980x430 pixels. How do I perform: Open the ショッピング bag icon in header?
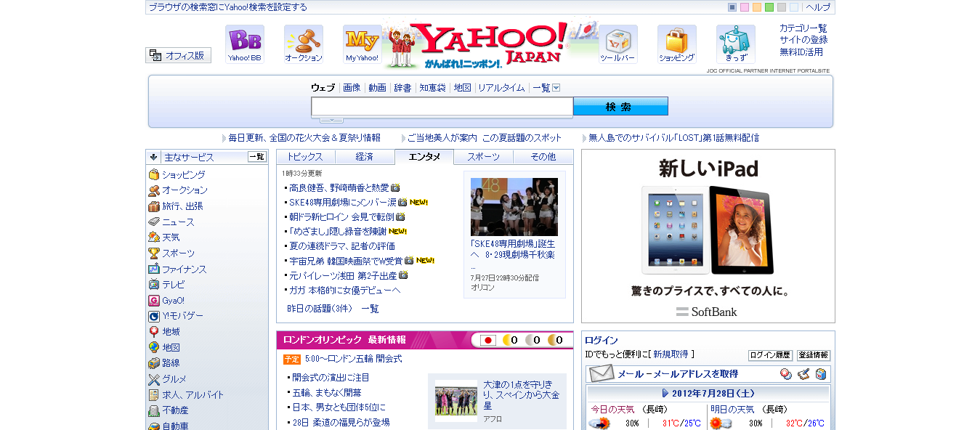677,44
